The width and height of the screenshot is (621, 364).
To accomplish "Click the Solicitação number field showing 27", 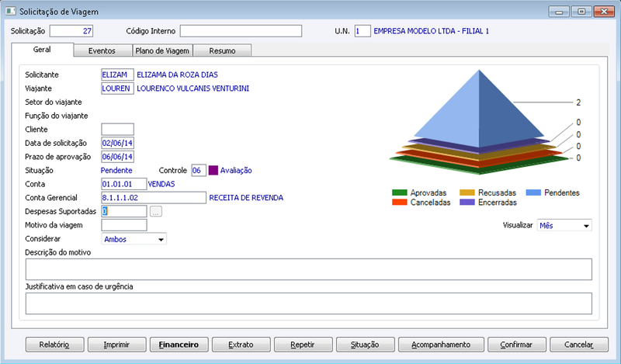I will 71,31.
